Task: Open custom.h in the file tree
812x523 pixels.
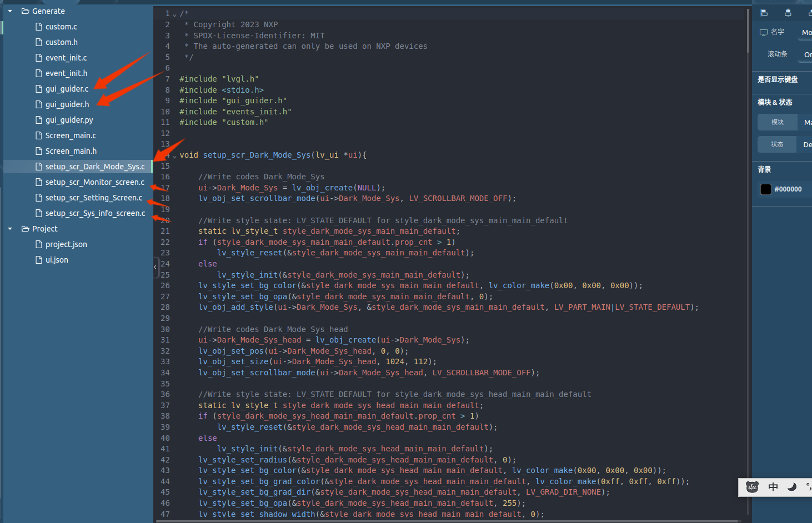Action: click(x=62, y=42)
